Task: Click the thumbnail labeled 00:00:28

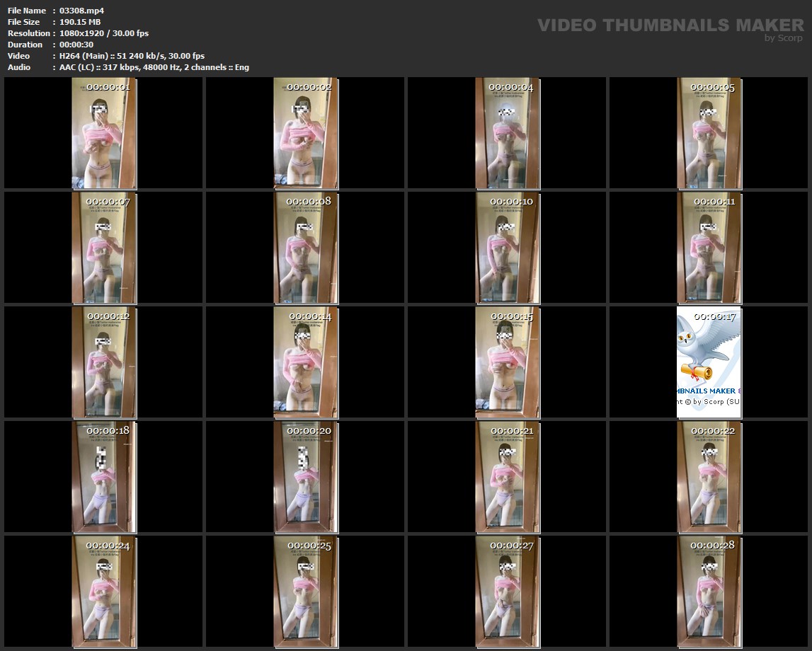Action: 709,592
